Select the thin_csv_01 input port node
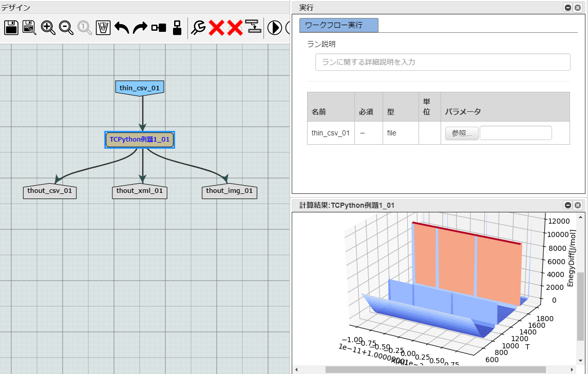The width and height of the screenshot is (588, 374). [x=140, y=88]
